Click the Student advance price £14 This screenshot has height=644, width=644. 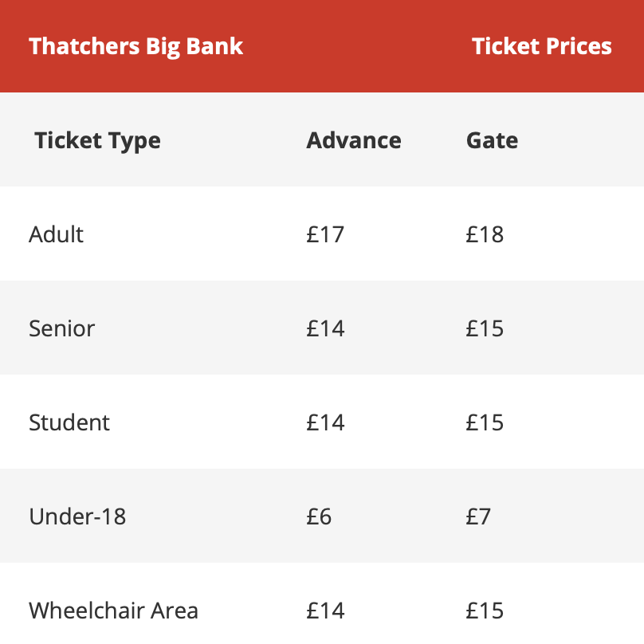coord(325,422)
